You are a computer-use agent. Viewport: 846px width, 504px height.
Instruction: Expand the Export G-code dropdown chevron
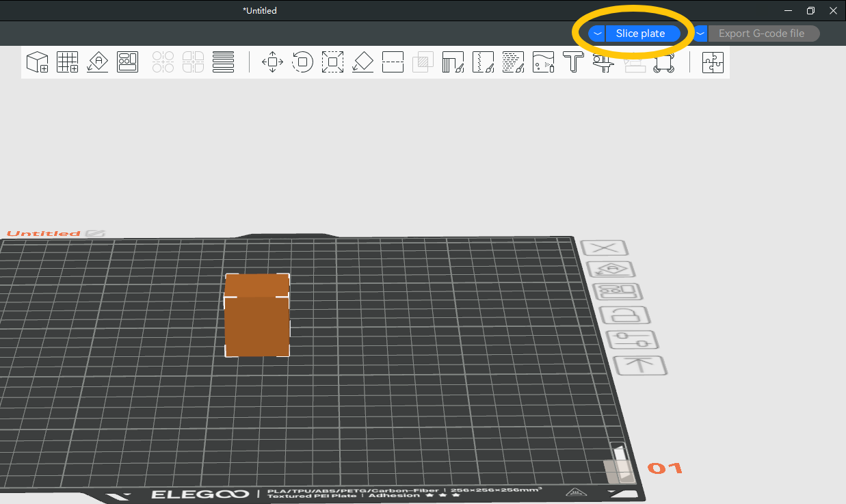pyautogui.click(x=699, y=33)
